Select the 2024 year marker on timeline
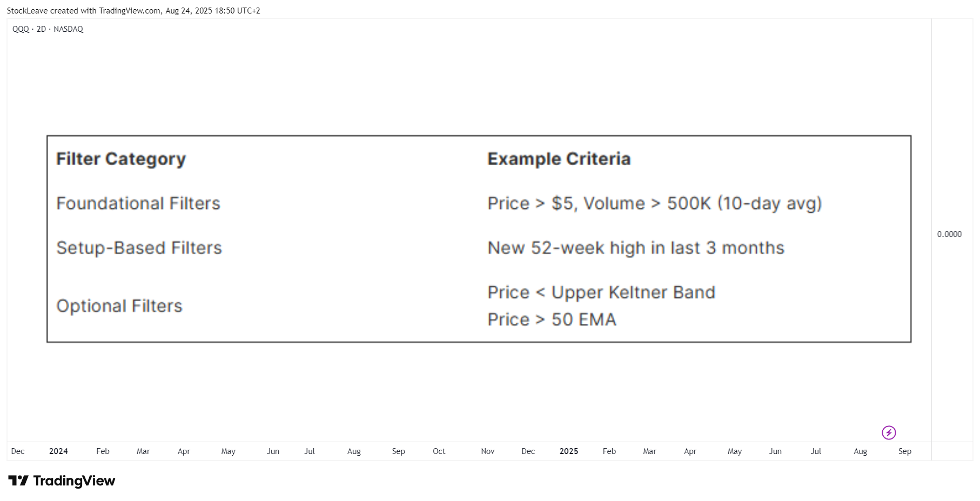 click(x=58, y=451)
